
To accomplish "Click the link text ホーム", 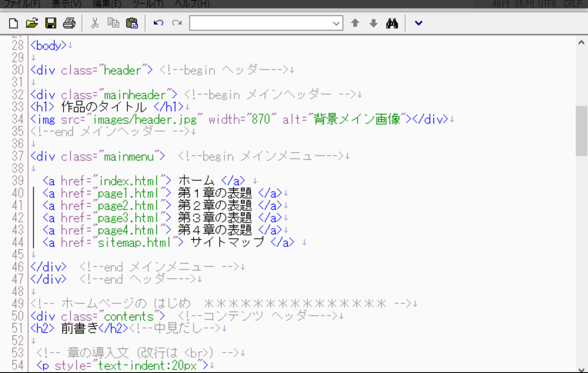I will (196, 181).
